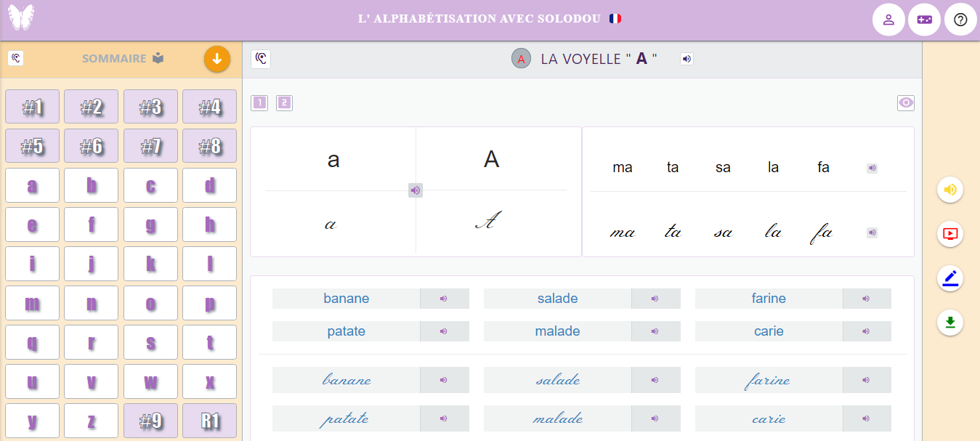980x441 pixels.
Task: Click the printed word salade
Action: point(557,299)
